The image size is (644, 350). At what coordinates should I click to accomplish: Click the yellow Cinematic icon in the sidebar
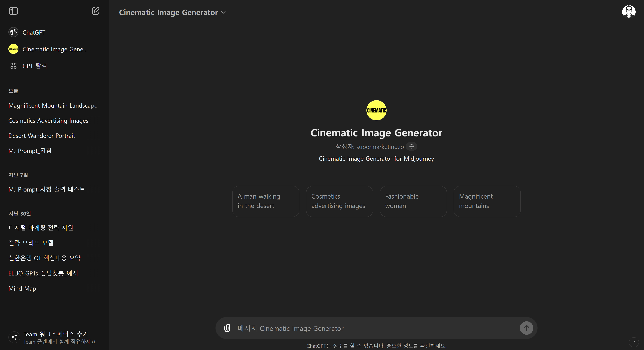(13, 49)
